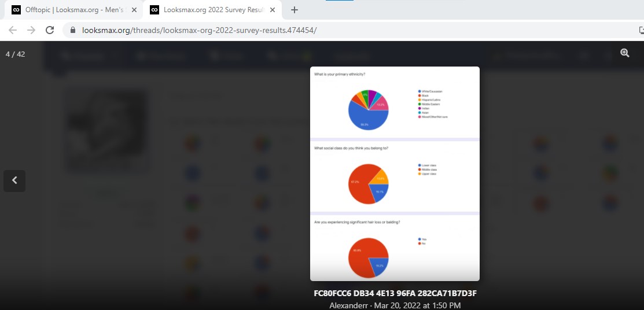
Task: Click the hair loss or balding question
Action: tap(357, 222)
